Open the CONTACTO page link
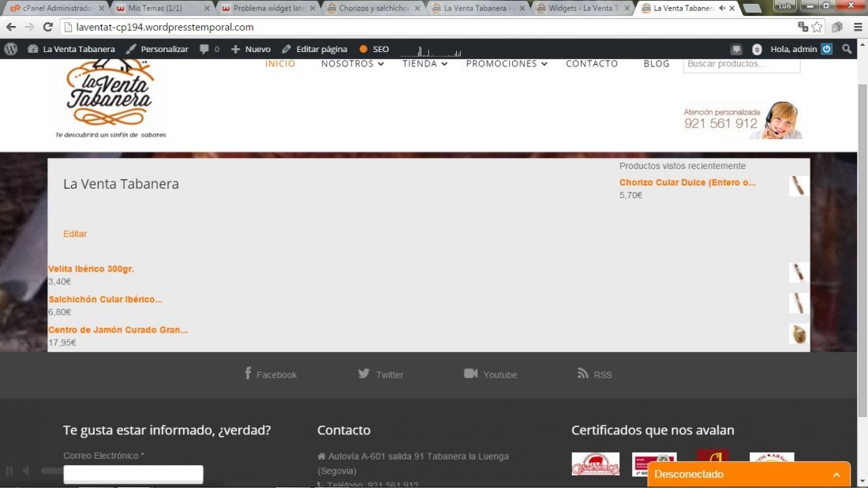The width and height of the screenshot is (868, 488). tap(592, 64)
